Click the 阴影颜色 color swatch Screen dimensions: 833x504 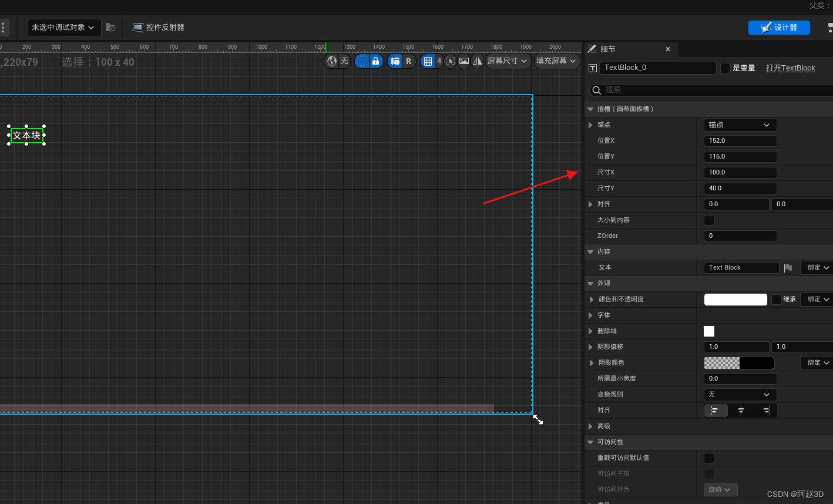click(739, 363)
